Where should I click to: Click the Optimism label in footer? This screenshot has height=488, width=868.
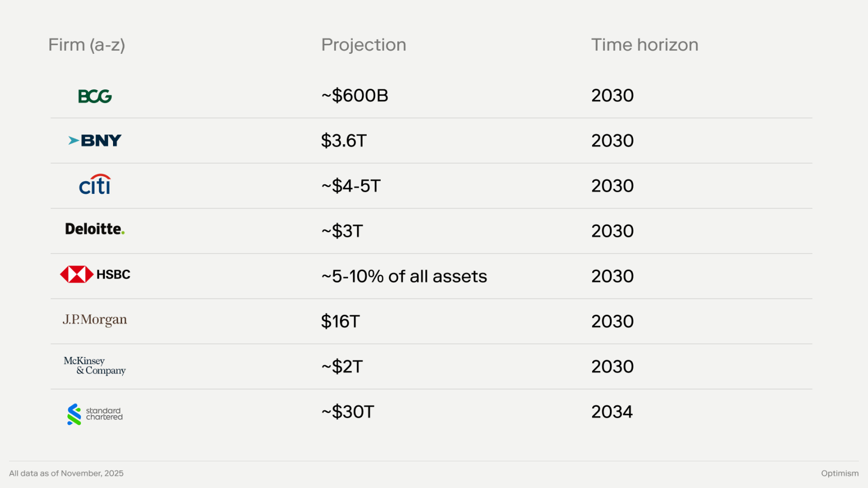840,473
